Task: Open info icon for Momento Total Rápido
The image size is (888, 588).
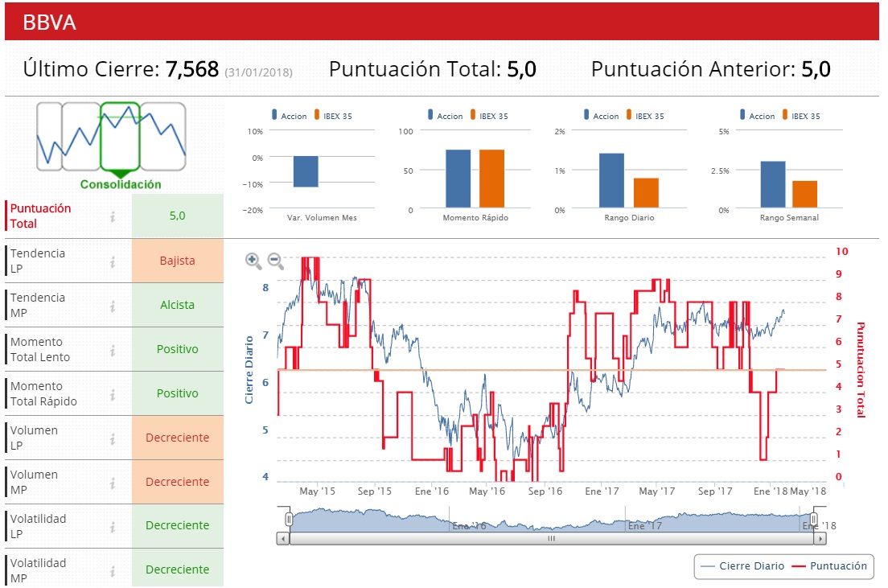Action: click(113, 394)
